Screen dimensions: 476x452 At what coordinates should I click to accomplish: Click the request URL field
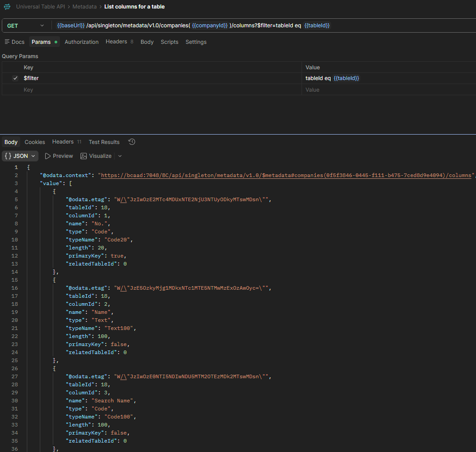tap(263, 26)
